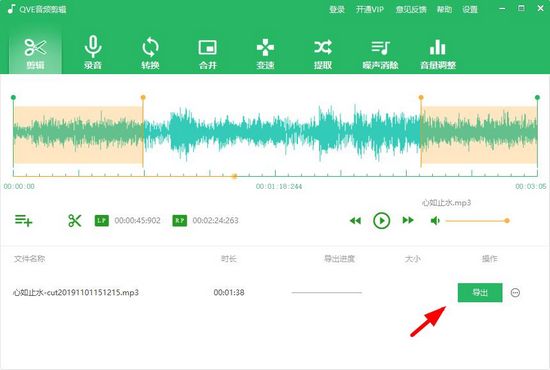The image size is (550, 370).
Task: Click the 操作 column header
Action: point(490,259)
